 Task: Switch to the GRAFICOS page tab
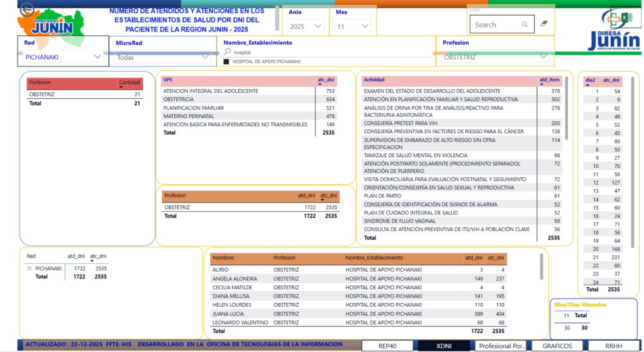pyautogui.click(x=554, y=346)
